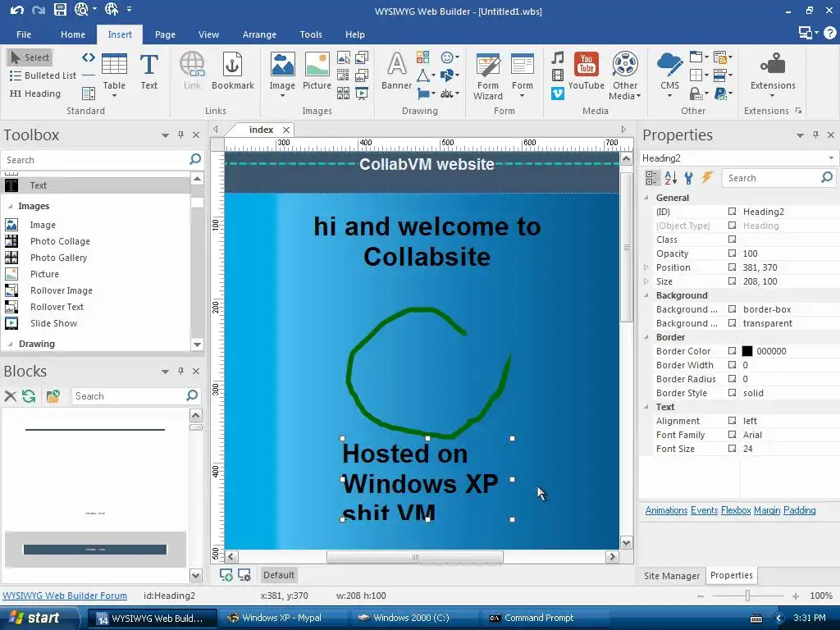The image size is (840, 630).
Task: Insert an Image from the ribbon
Action: pyautogui.click(x=282, y=75)
